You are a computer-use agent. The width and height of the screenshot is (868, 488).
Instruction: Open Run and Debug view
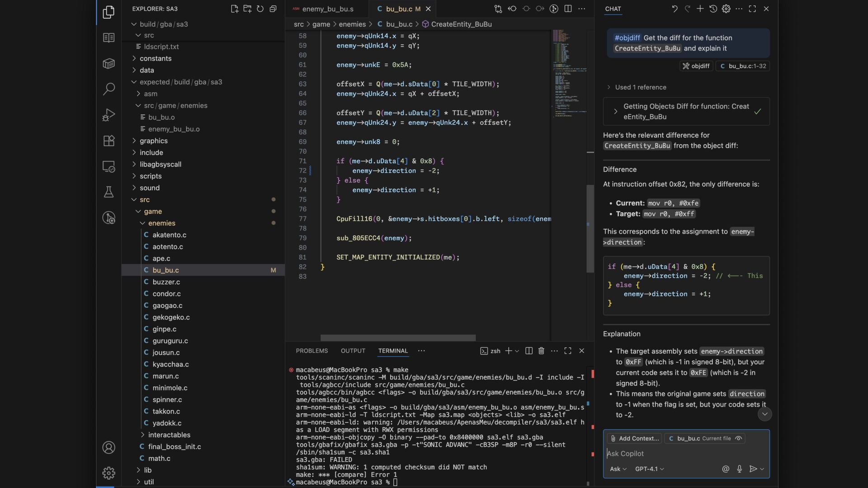[108, 115]
